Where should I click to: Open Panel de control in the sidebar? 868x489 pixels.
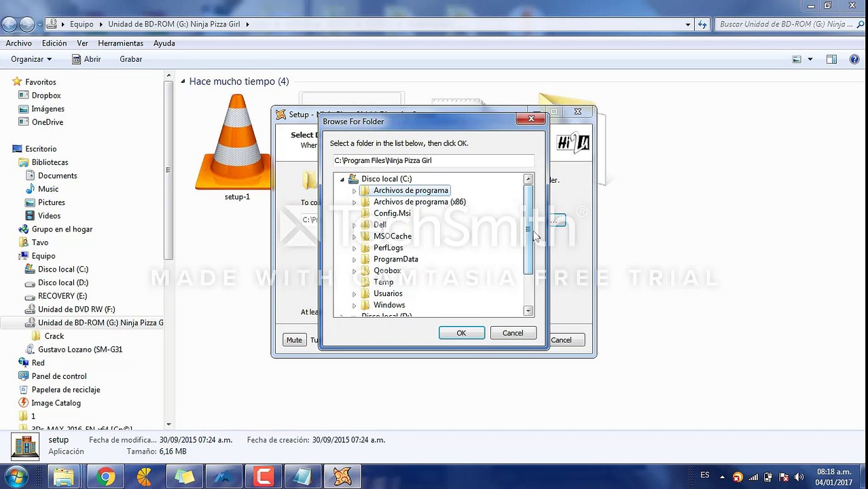pyautogui.click(x=58, y=376)
